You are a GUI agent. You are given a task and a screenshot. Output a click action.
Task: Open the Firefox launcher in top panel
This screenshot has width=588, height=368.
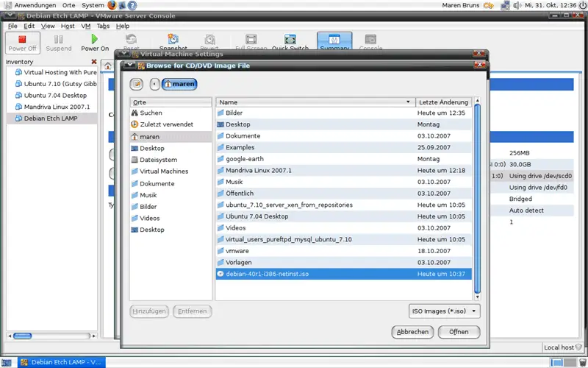(112, 5)
